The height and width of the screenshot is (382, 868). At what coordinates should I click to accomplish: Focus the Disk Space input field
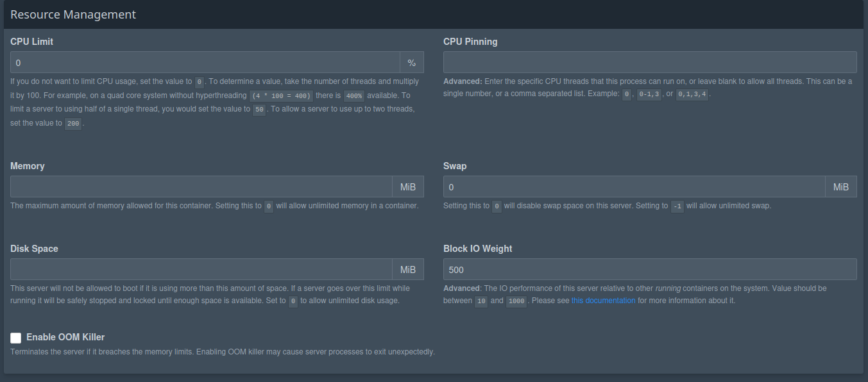click(x=201, y=269)
